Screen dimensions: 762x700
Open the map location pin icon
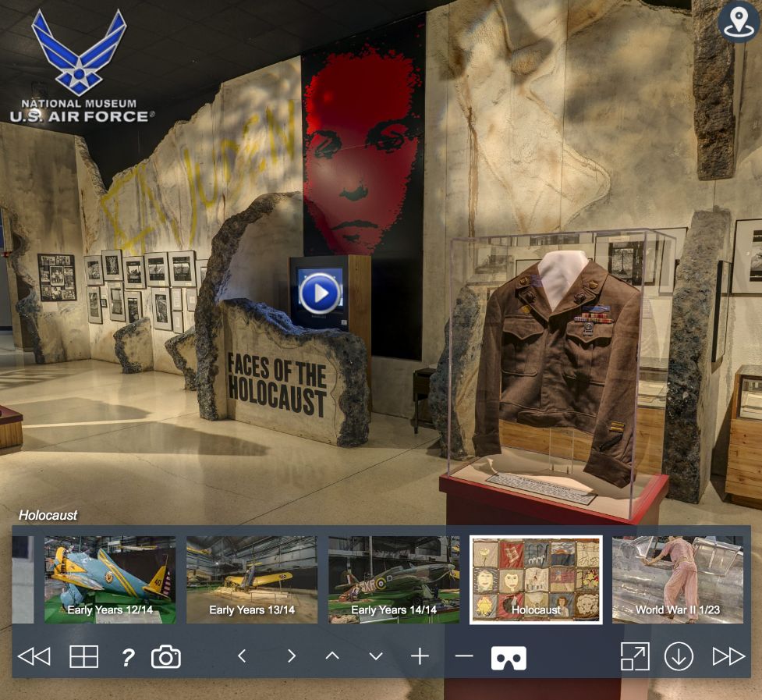[738, 22]
